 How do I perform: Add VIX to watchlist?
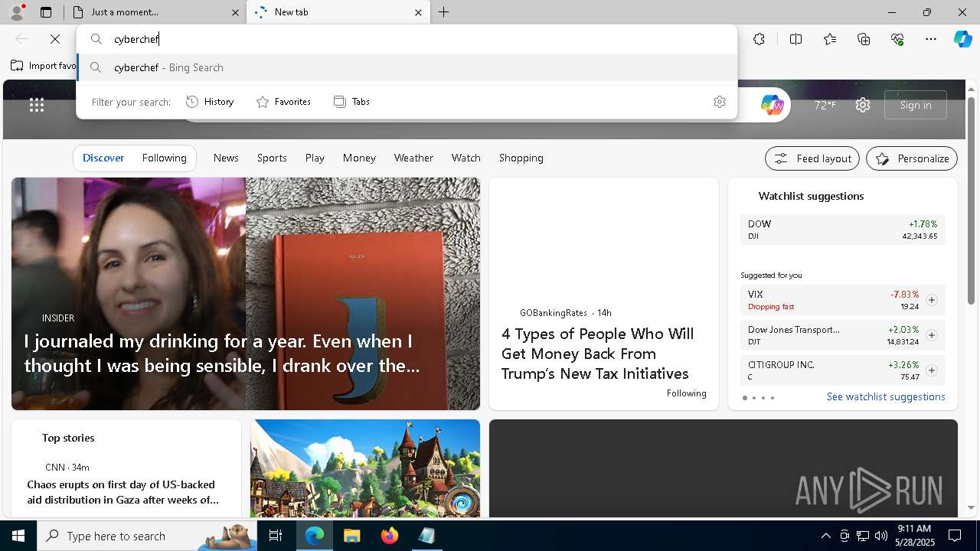932,300
